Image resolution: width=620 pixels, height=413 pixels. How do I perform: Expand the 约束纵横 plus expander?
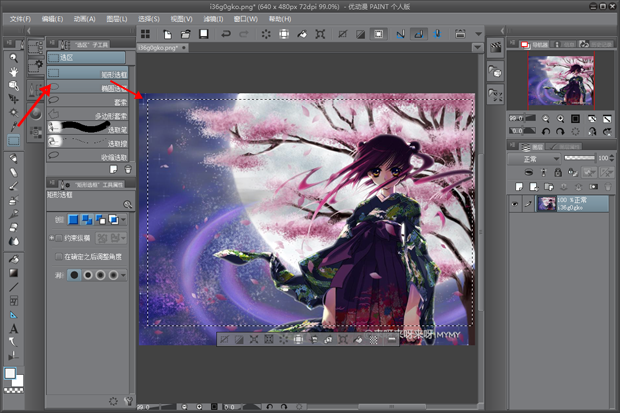(x=51, y=238)
